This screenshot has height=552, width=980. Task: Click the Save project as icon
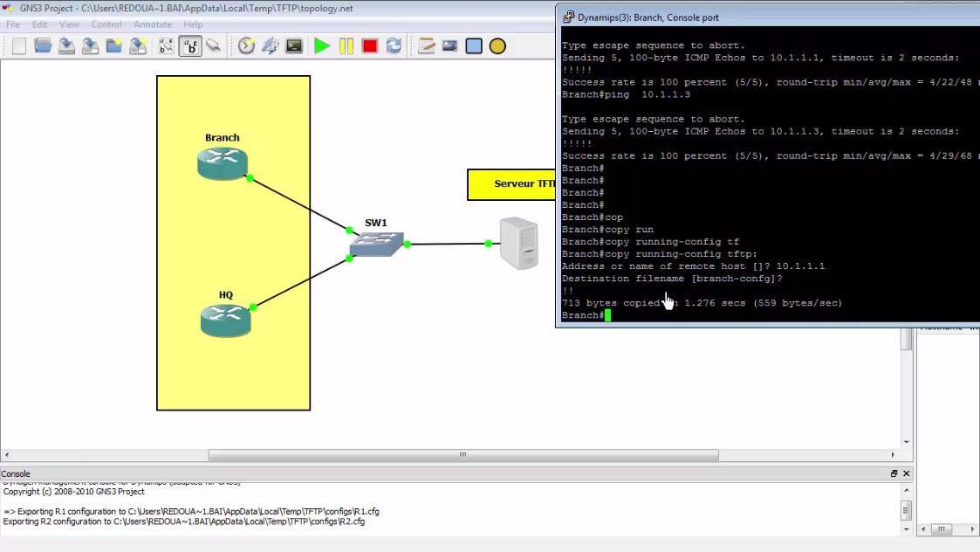point(90,45)
